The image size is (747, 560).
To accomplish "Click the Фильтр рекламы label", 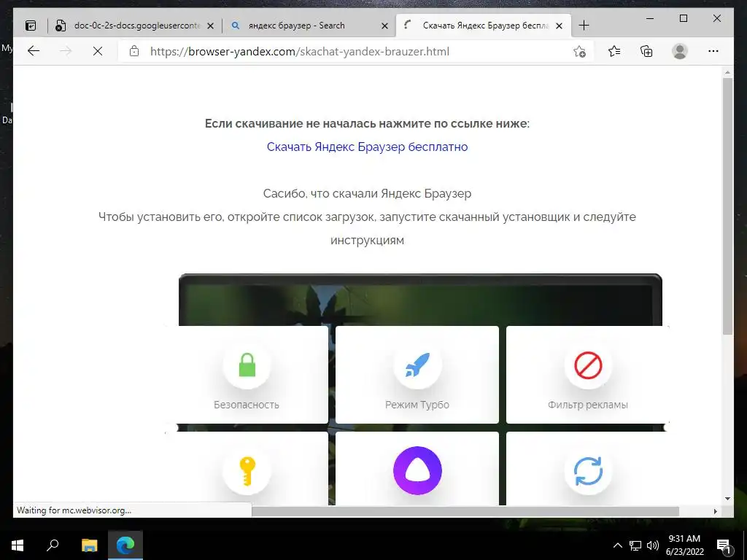I will tap(588, 405).
